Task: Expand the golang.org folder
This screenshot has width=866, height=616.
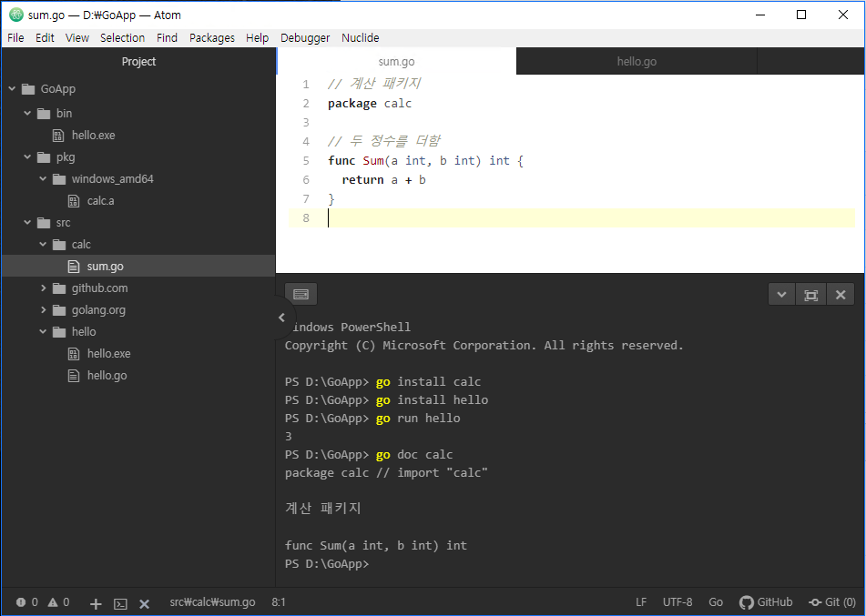Action: click(44, 310)
